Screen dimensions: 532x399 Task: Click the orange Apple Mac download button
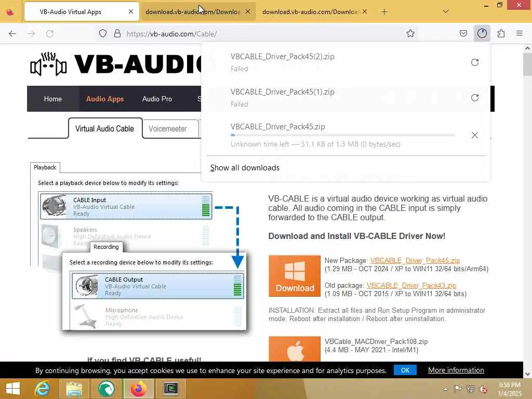[295, 349]
